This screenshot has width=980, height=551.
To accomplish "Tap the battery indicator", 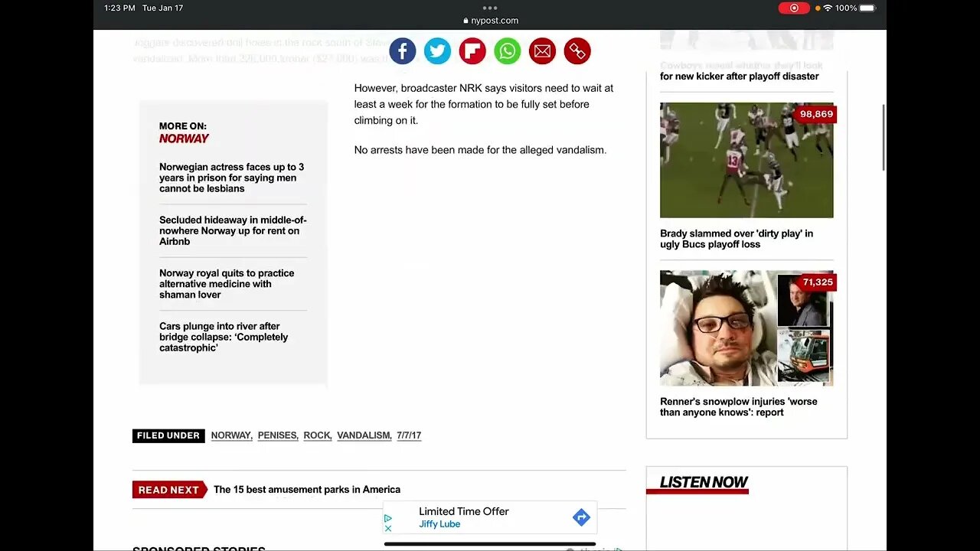I will (x=867, y=8).
